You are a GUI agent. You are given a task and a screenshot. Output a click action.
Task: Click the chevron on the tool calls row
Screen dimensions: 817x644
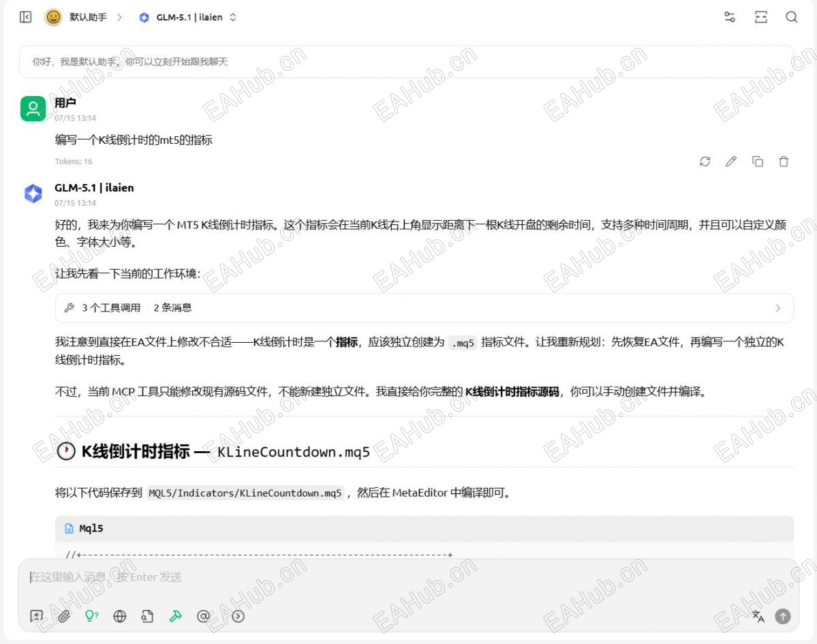click(x=778, y=308)
